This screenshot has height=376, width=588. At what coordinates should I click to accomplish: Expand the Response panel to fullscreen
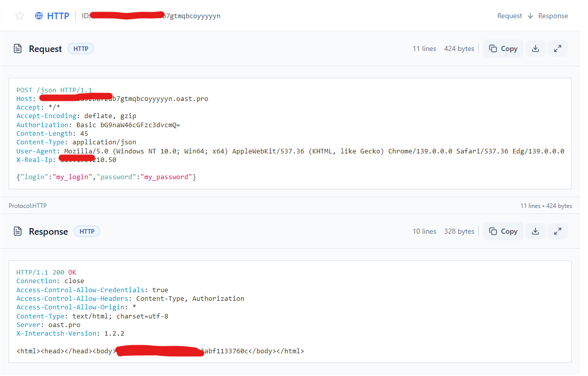point(558,231)
